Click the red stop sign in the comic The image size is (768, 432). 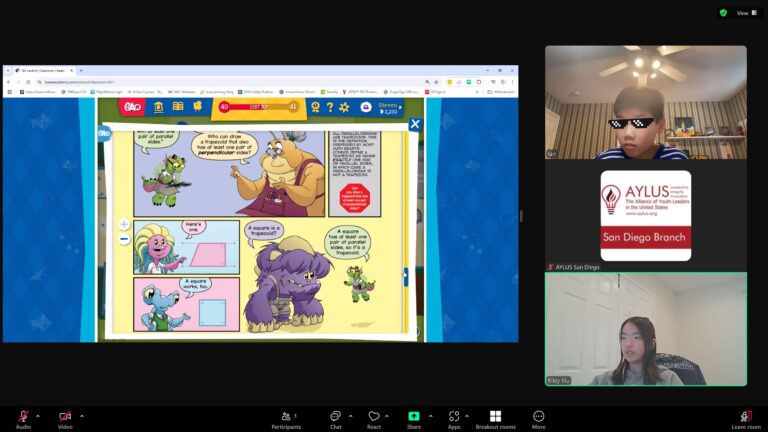[x=354, y=198]
